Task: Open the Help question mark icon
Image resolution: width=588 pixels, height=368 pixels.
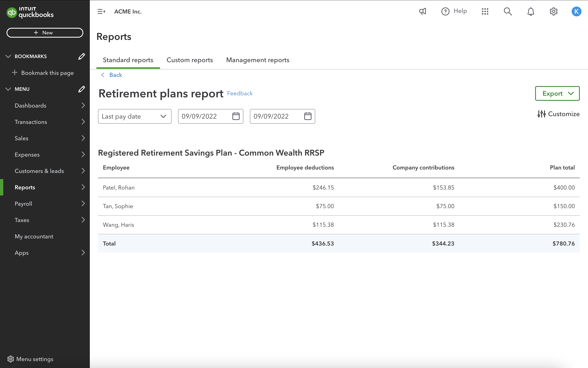Action: [x=445, y=11]
